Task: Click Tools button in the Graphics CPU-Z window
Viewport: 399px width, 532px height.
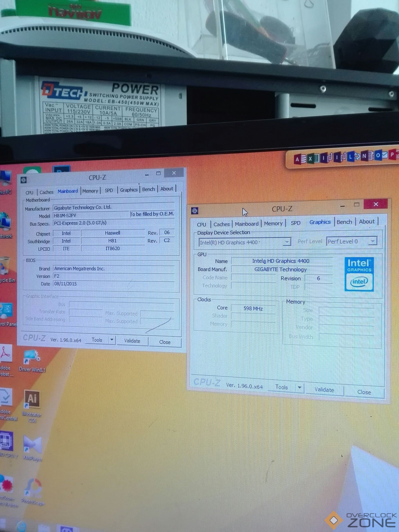Action: click(282, 387)
